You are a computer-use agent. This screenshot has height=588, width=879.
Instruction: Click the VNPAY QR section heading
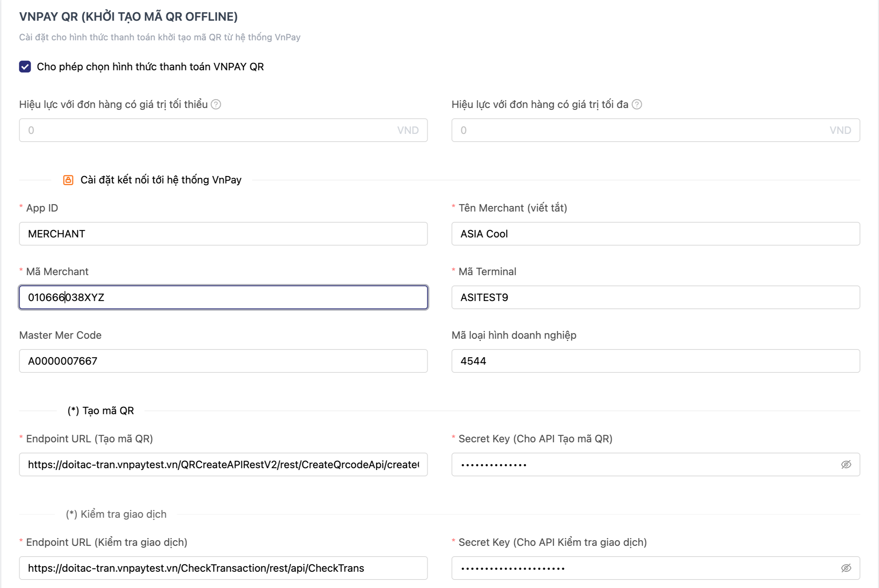point(128,17)
